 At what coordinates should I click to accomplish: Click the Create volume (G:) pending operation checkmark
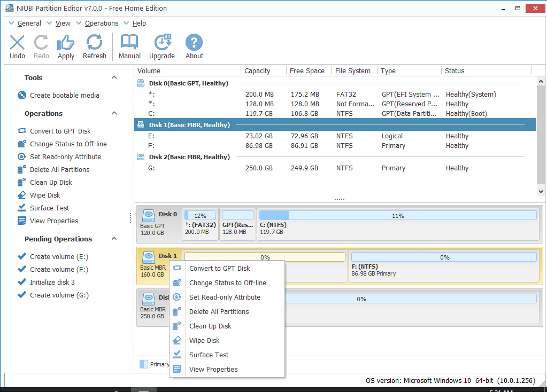click(x=22, y=295)
